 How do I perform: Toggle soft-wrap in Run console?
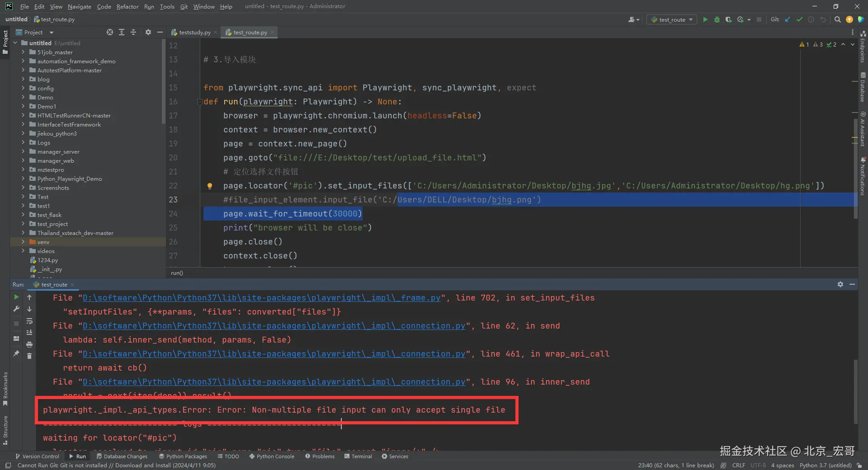click(29, 321)
